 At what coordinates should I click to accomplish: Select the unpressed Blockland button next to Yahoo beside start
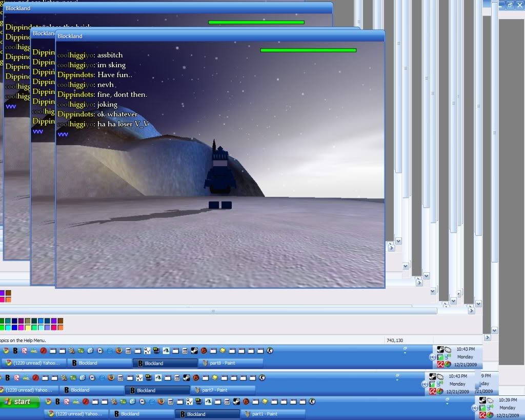tap(142, 414)
